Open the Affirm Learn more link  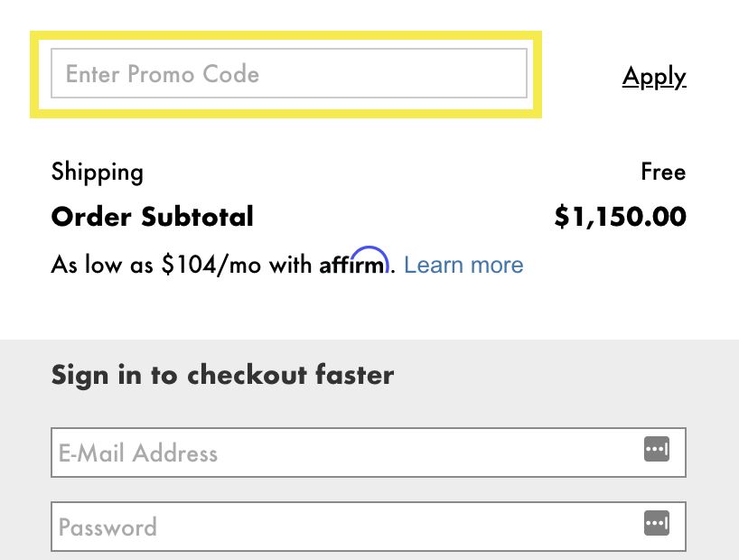(x=463, y=265)
